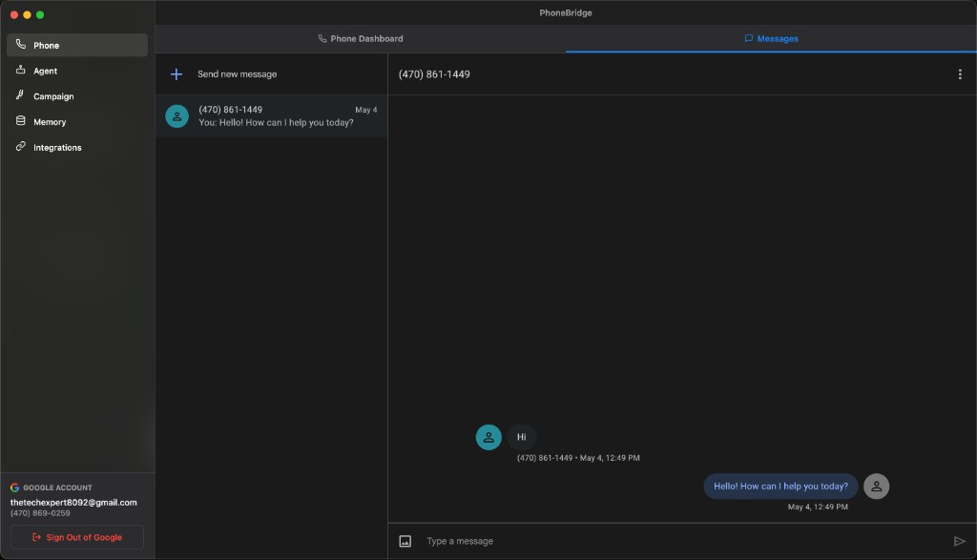Open the Campaign section in sidebar
The image size is (977, 560).
click(77, 96)
